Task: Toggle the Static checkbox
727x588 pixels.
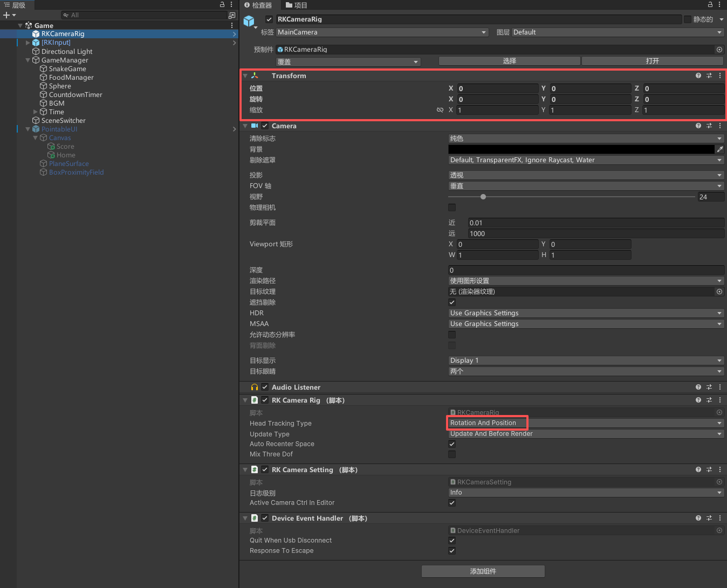Action: click(688, 19)
